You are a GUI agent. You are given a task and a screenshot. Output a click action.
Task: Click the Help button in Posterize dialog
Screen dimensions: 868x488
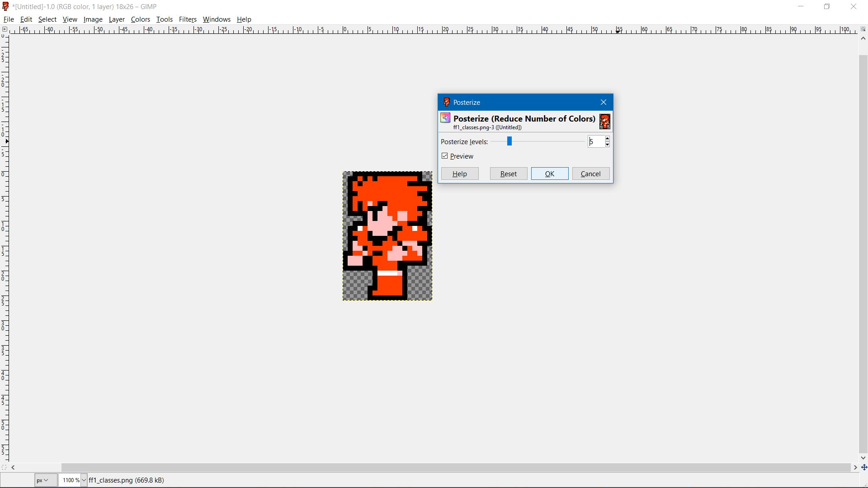pyautogui.click(x=459, y=174)
